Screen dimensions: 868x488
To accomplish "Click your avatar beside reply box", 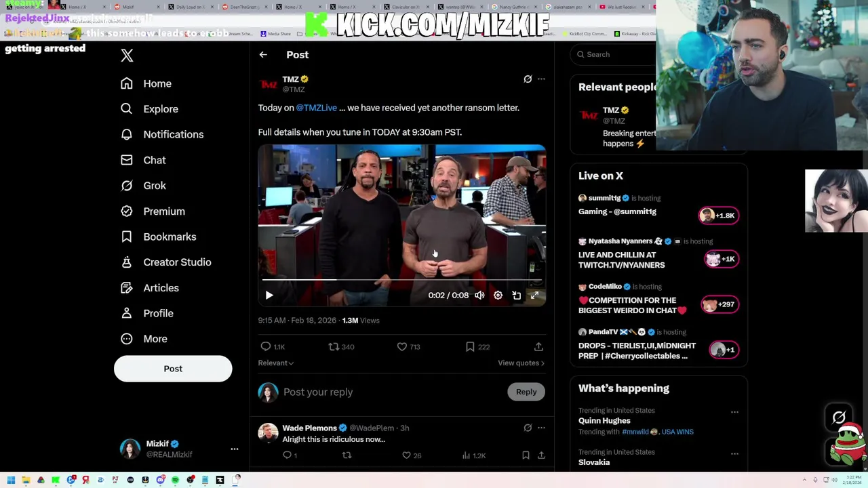I will (x=268, y=392).
